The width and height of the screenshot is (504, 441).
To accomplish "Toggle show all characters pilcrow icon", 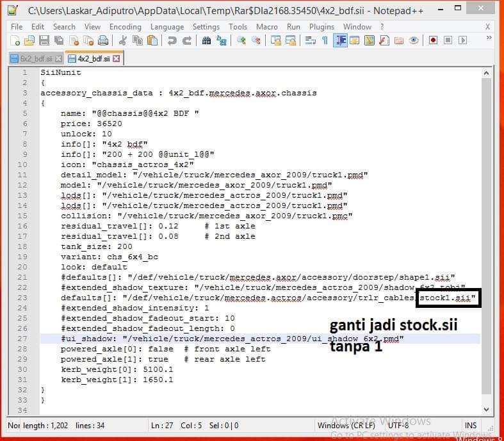I will click(x=325, y=40).
